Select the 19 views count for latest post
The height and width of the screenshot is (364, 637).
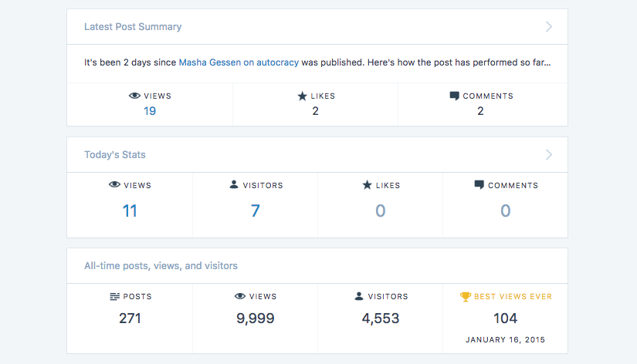(150, 111)
